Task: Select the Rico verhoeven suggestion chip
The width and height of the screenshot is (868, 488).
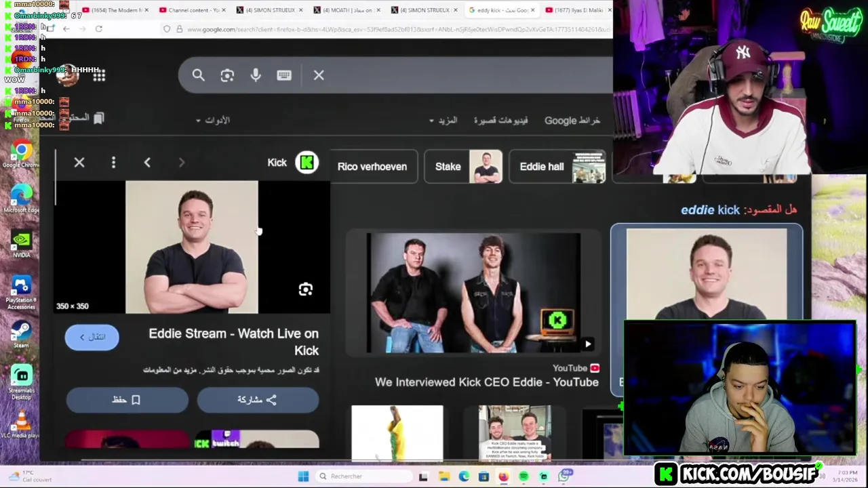Action: pyautogui.click(x=374, y=167)
